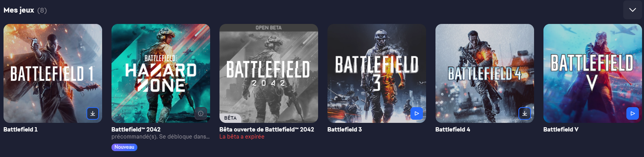Open the Battlefield Hazard Zone cover art
This screenshot has width=644, height=157.
[161, 73]
